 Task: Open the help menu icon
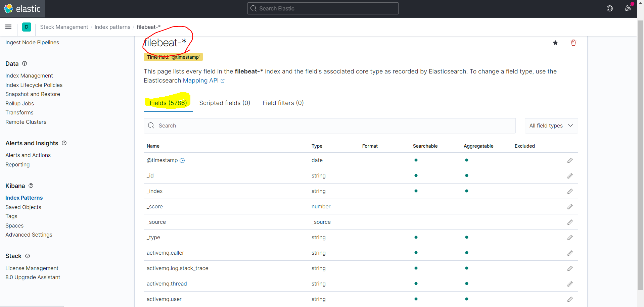click(x=610, y=8)
